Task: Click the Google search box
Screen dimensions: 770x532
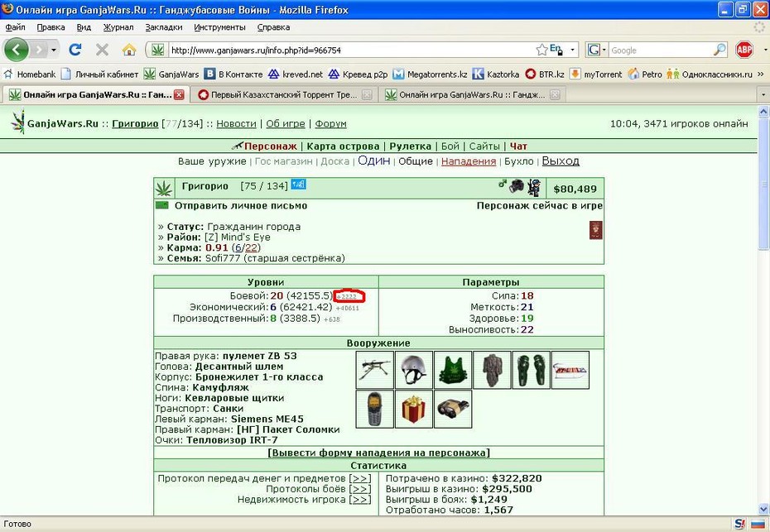Action: pyautogui.click(x=661, y=50)
